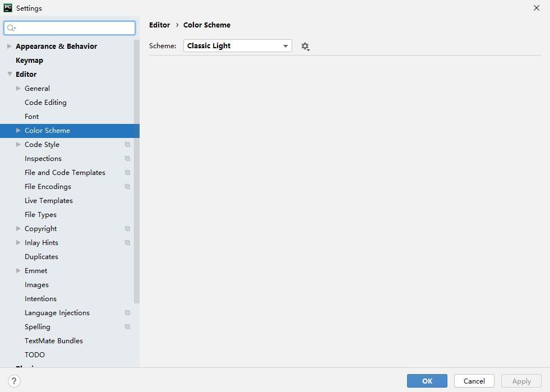The width and height of the screenshot is (550, 392).
Task: Click the Cancel button
Action: (x=474, y=381)
